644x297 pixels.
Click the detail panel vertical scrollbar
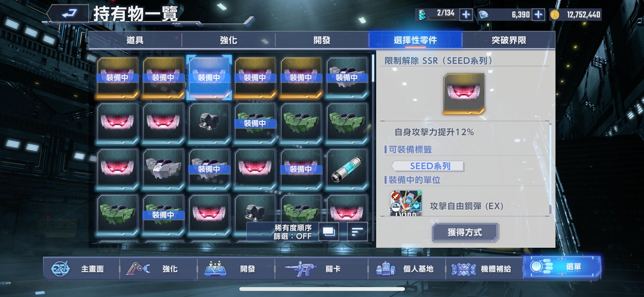(x=550, y=168)
